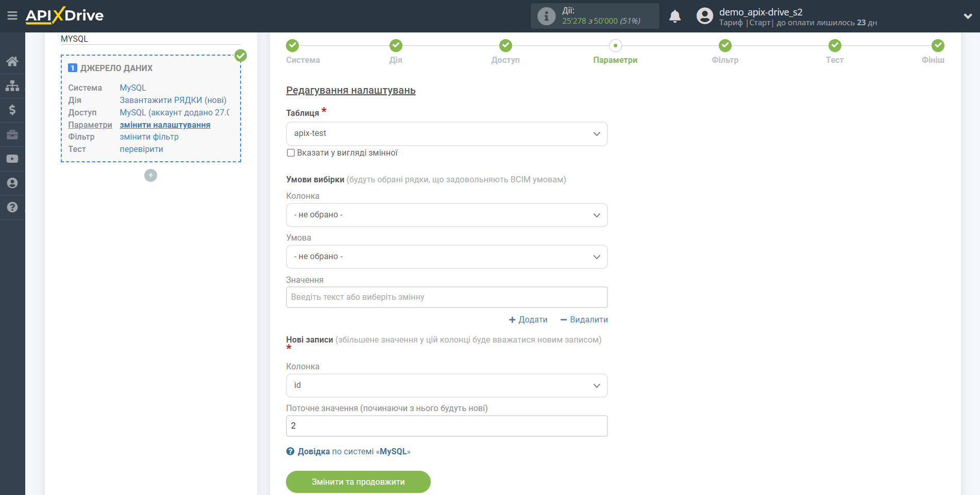
Task: Click 'змінити налаштування' link
Action: [x=165, y=125]
